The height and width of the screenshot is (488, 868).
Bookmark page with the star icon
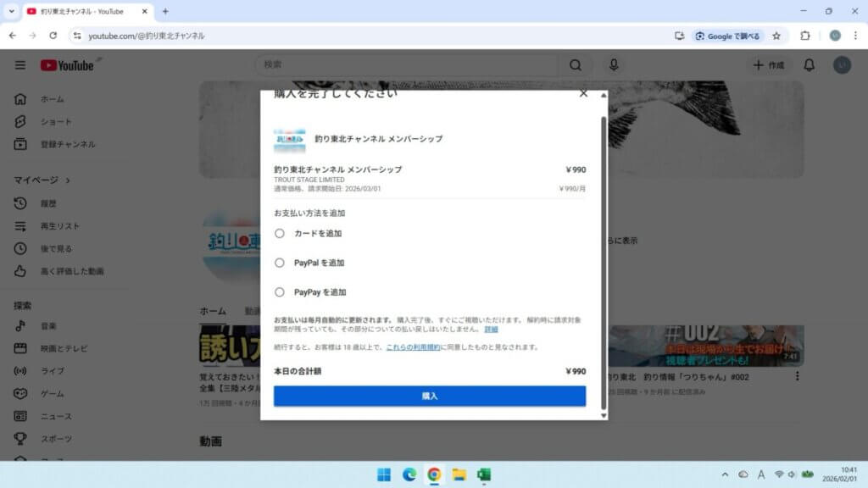click(x=776, y=36)
